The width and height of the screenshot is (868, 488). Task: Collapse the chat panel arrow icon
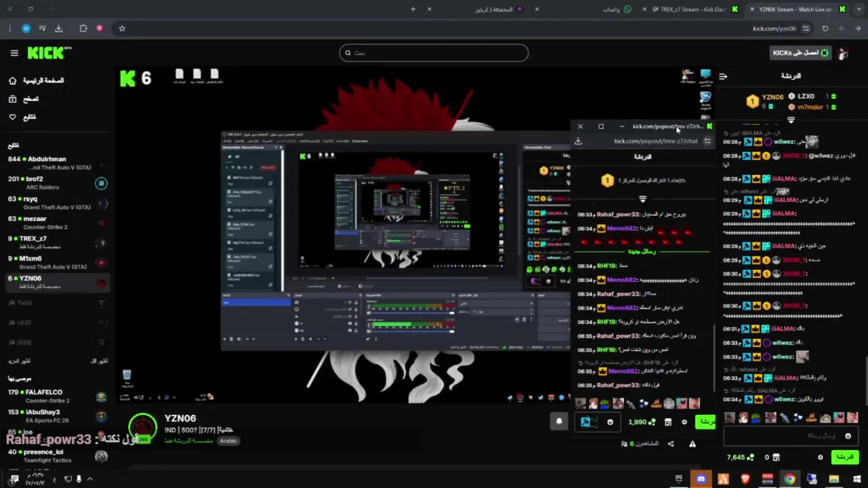point(723,77)
